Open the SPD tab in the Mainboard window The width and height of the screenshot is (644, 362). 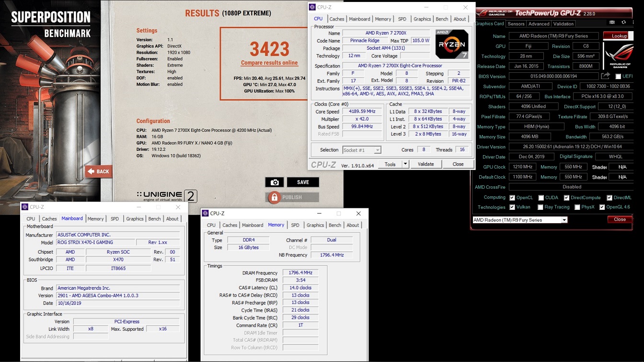coord(115,219)
